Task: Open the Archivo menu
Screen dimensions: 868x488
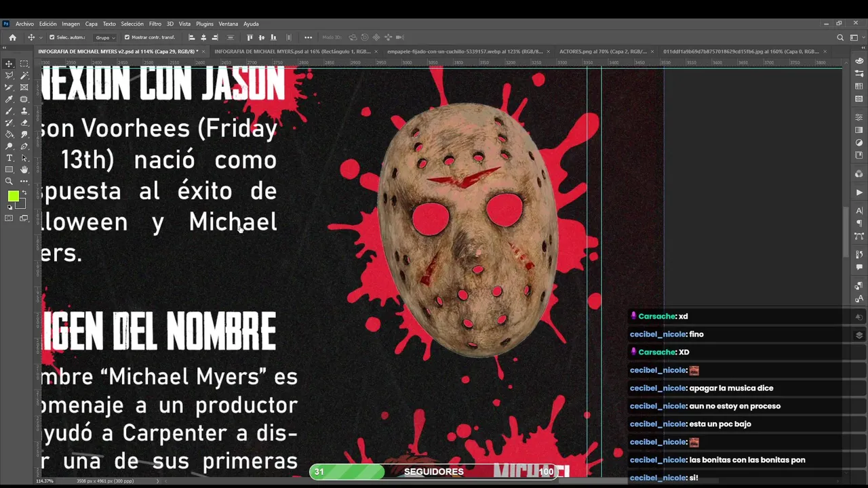Action: 24,24
